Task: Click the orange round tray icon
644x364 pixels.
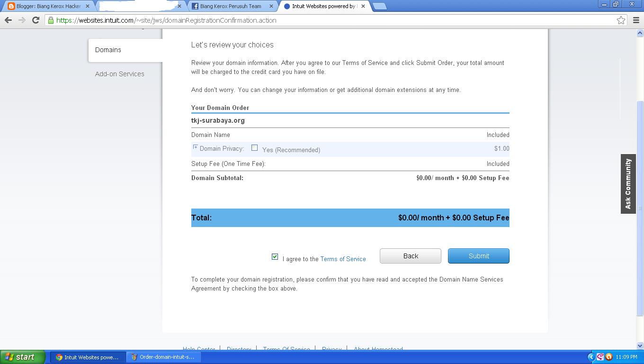Action: (x=609, y=357)
